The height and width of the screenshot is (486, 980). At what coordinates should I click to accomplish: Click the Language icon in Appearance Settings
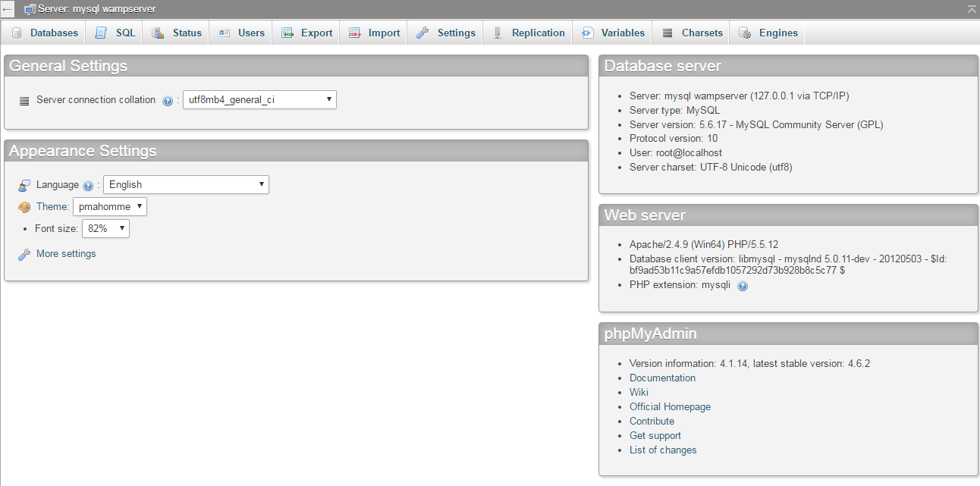[24, 185]
